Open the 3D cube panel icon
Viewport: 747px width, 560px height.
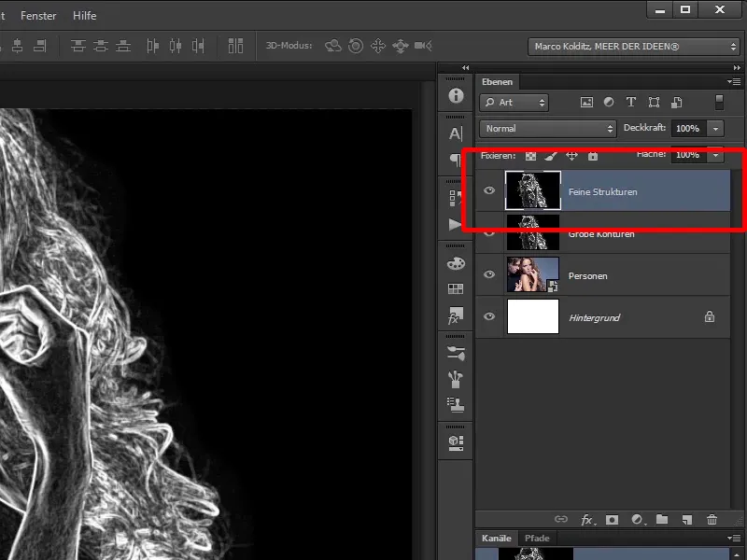coord(456,442)
